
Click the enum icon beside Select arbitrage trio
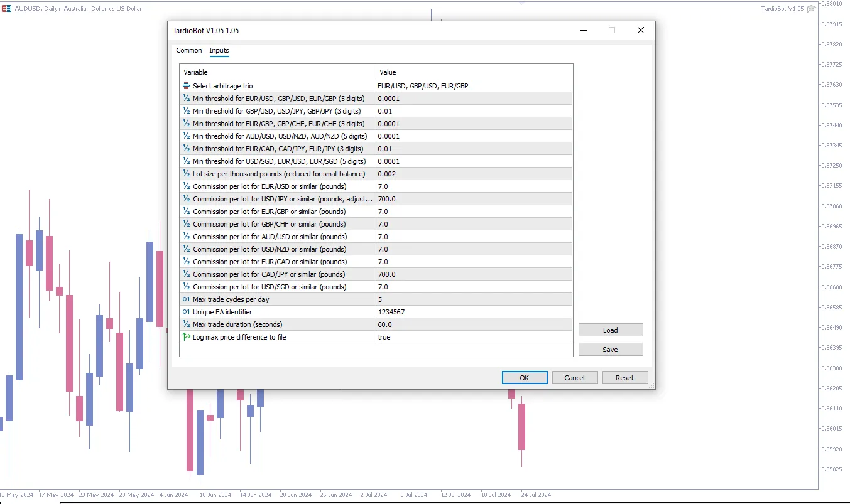(x=186, y=86)
